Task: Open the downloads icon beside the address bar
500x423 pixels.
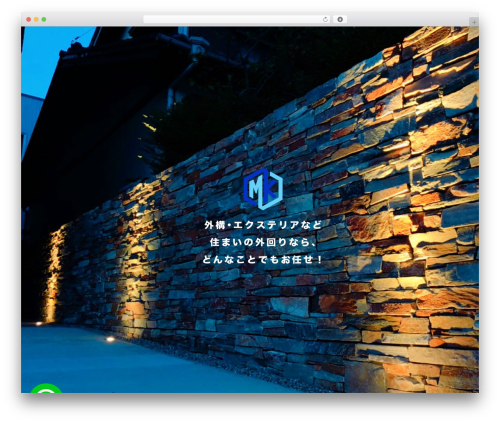Action: click(x=340, y=19)
